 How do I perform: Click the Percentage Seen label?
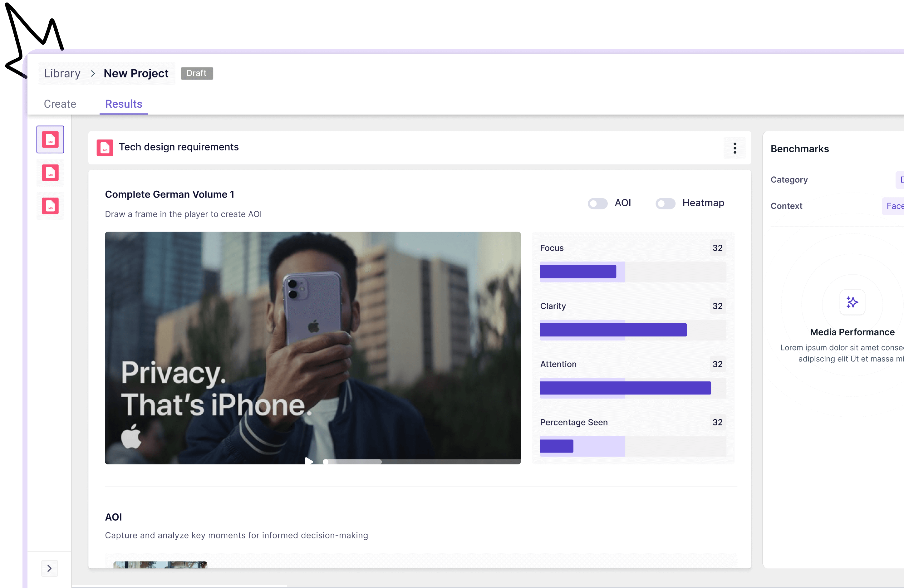573,422
